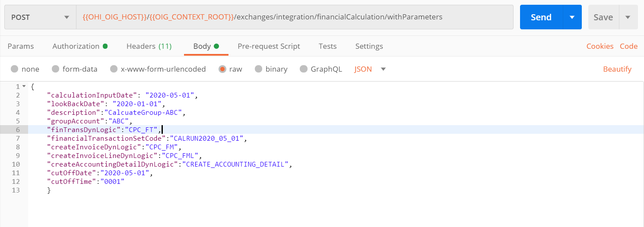
Task: Click the Send button
Action: pos(541,17)
